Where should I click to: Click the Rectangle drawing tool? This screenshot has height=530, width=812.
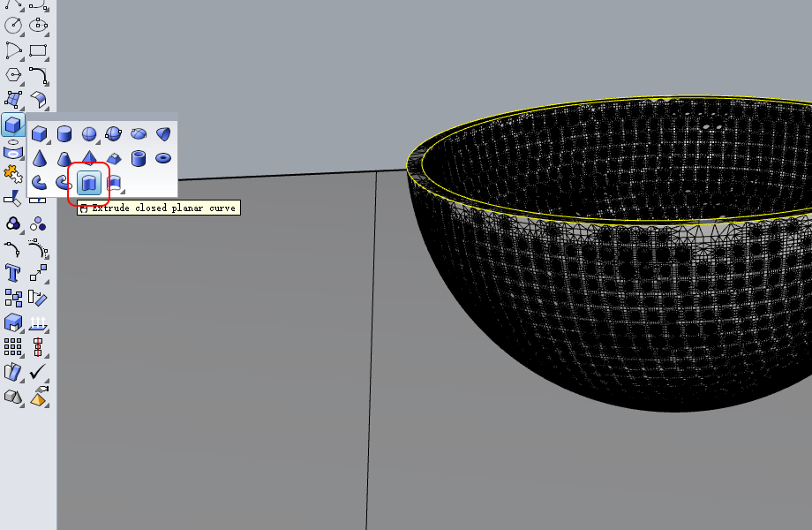38,50
